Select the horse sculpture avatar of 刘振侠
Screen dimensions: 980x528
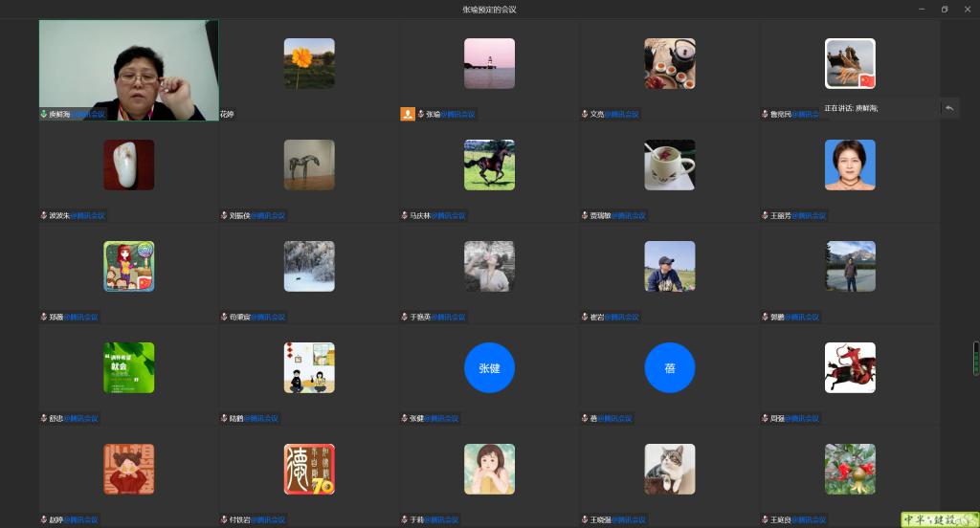tap(309, 165)
